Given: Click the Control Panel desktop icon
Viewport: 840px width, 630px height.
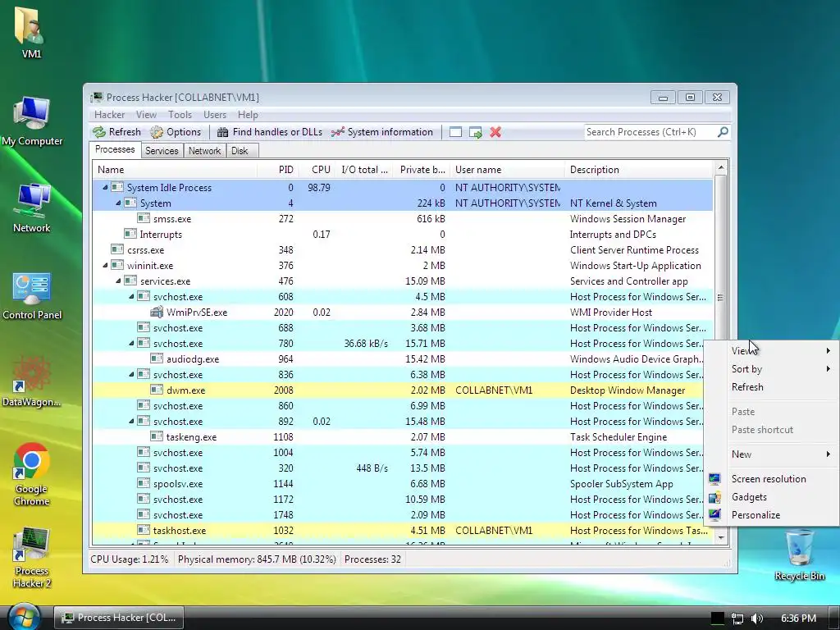Looking at the screenshot, I should 32,295.
